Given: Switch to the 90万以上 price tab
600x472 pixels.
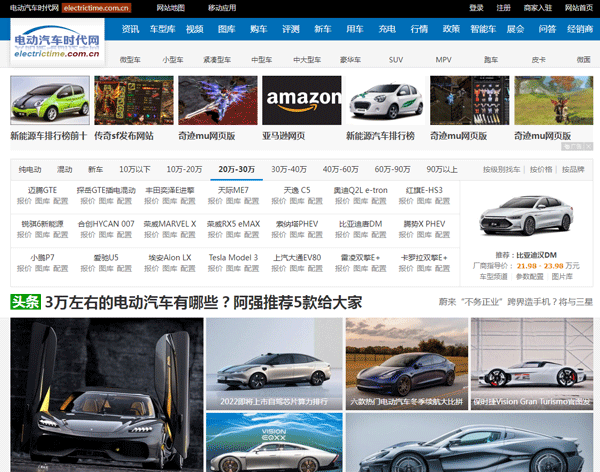Looking at the screenshot, I should [442, 170].
